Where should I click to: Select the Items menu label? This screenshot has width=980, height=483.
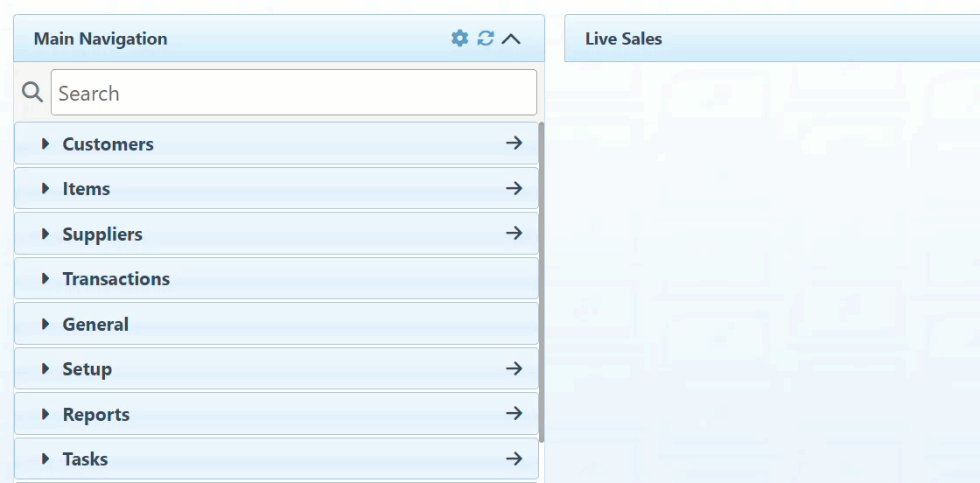(86, 189)
